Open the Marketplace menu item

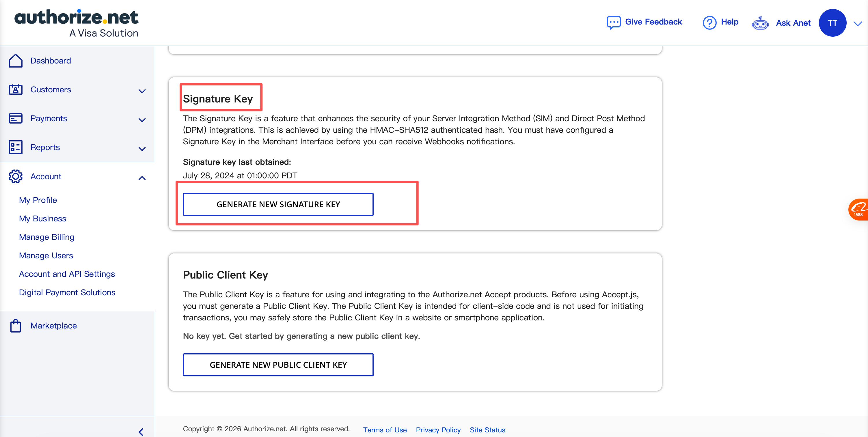pos(54,326)
